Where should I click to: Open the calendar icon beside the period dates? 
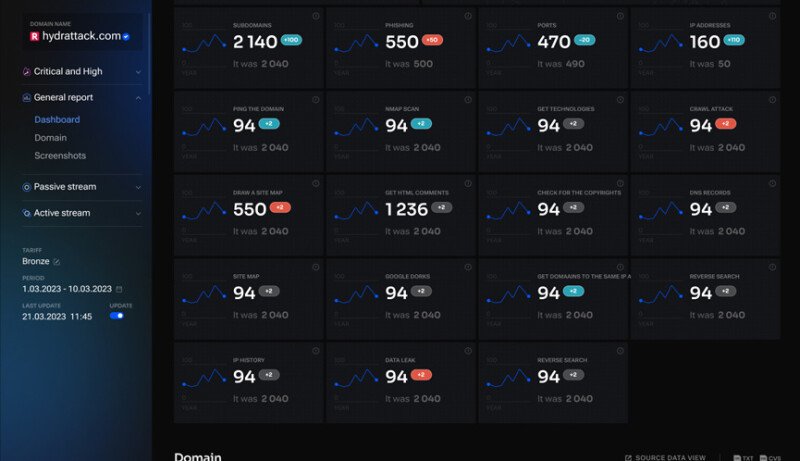point(119,288)
